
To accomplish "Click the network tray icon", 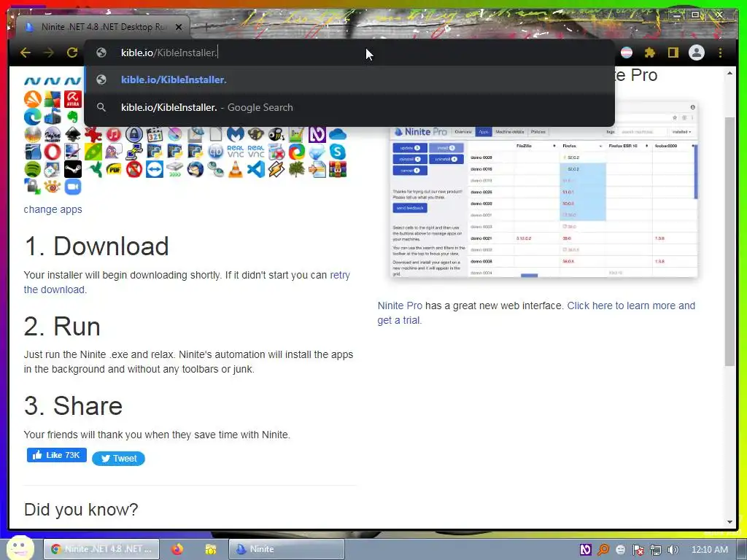I will pos(656,550).
